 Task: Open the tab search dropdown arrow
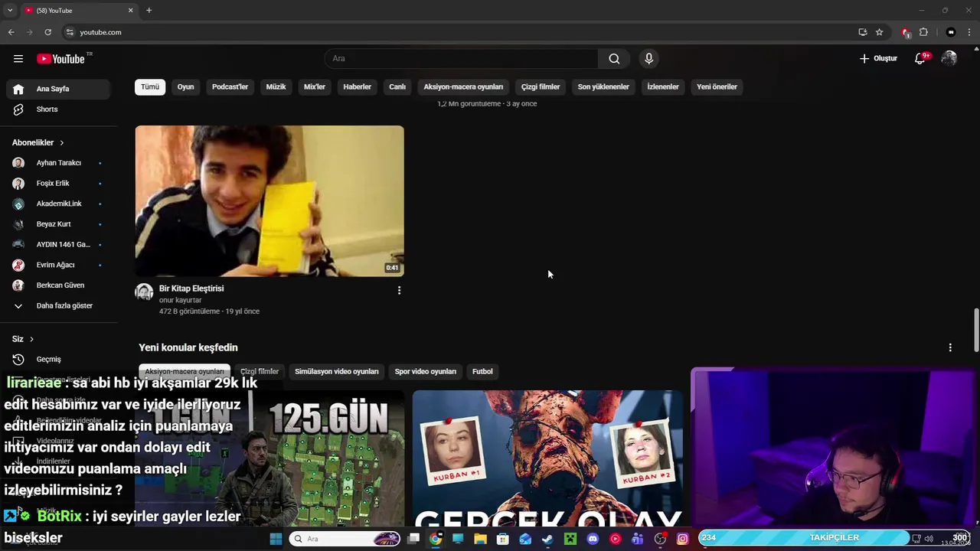(x=9, y=10)
